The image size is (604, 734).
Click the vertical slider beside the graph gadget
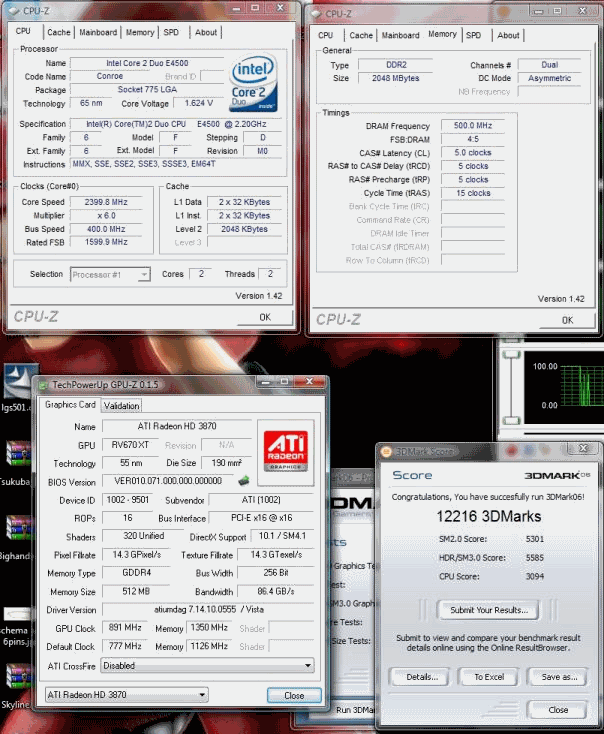click(x=511, y=387)
